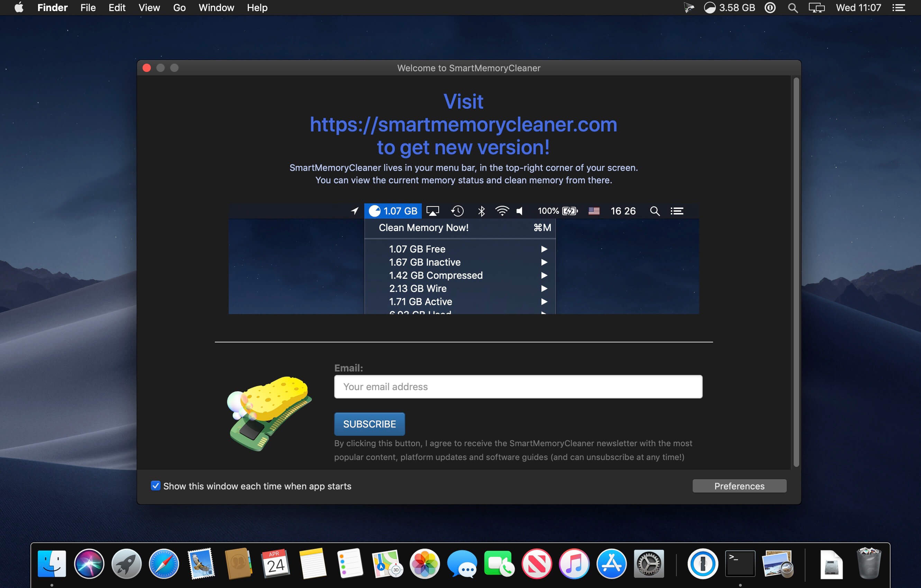Open Reminders from the Dock

point(350,563)
